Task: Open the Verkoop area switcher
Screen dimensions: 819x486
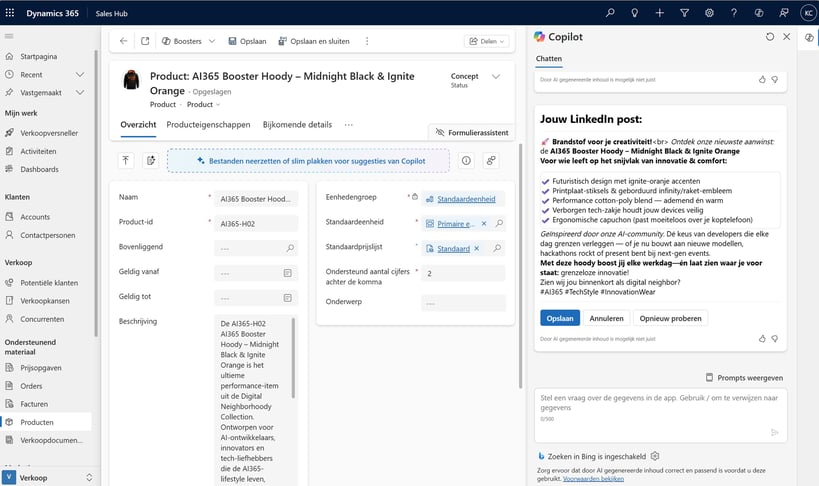Action: (48, 478)
